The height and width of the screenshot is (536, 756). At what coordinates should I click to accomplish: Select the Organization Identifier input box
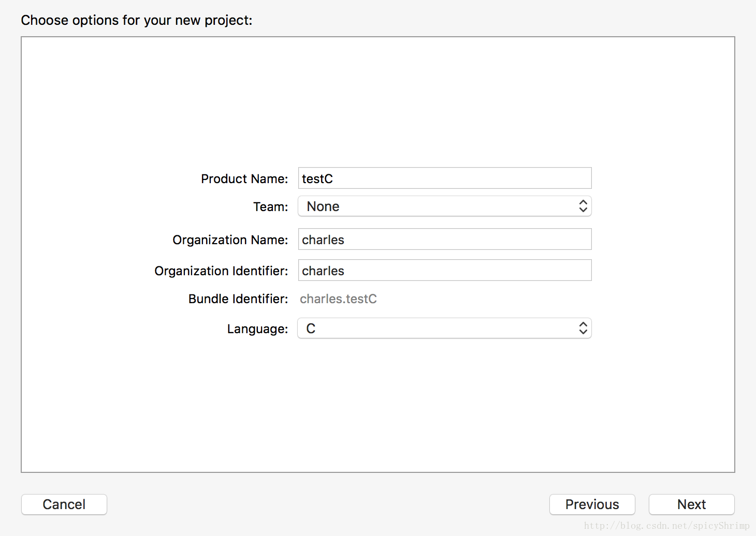click(x=444, y=271)
